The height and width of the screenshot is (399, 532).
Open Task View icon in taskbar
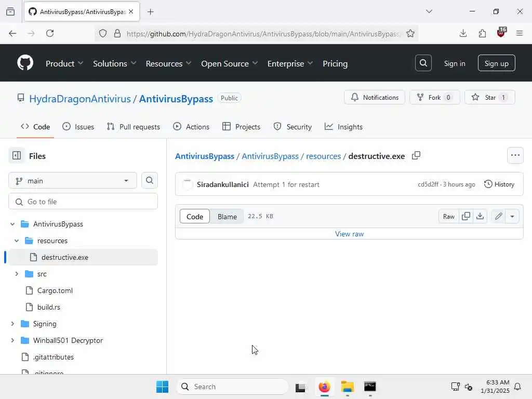click(x=300, y=387)
